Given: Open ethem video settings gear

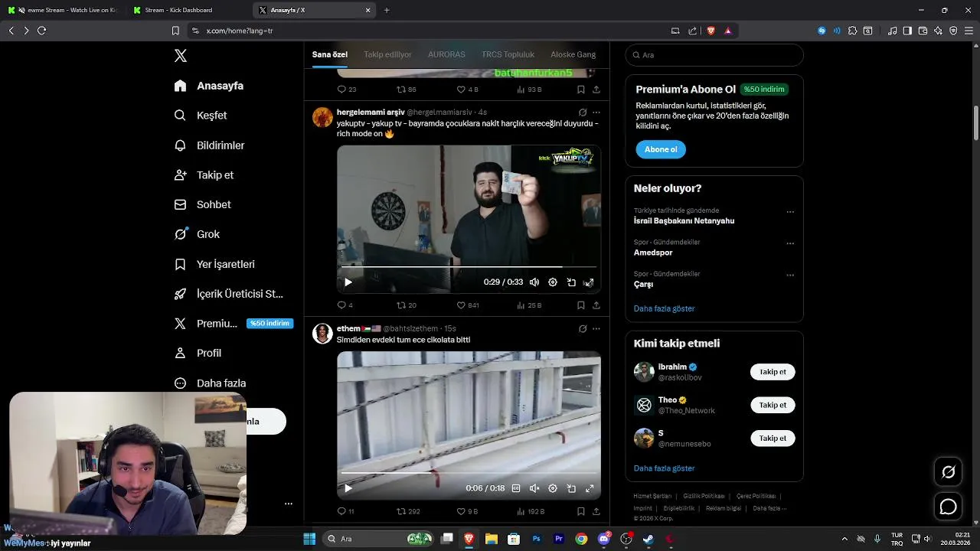Looking at the screenshot, I should 553,488.
